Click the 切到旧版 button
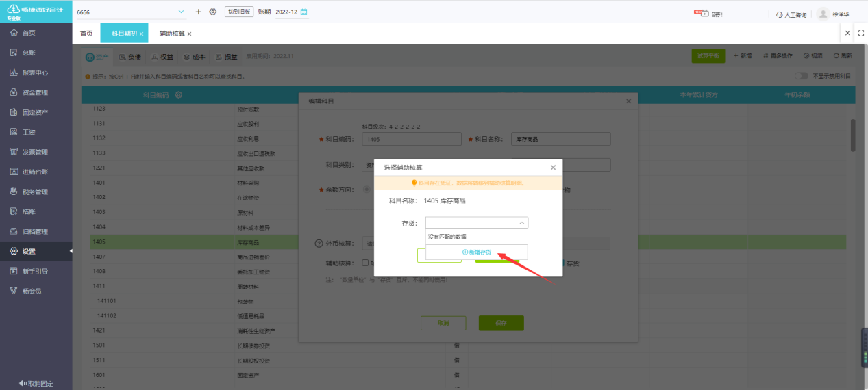Viewport: 868px width, 390px height. (x=239, y=12)
